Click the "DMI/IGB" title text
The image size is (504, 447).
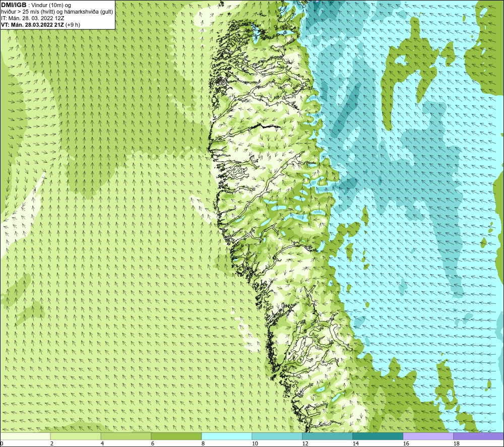point(14,5)
